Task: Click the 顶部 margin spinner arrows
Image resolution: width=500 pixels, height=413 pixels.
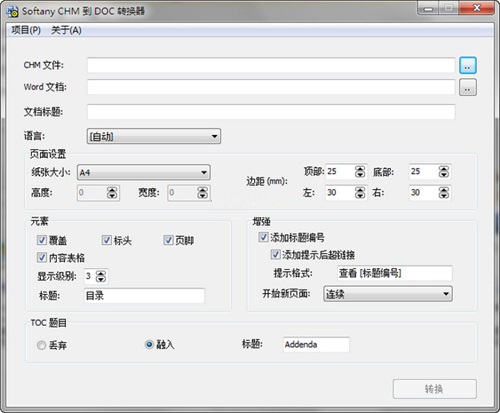Action: click(360, 172)
